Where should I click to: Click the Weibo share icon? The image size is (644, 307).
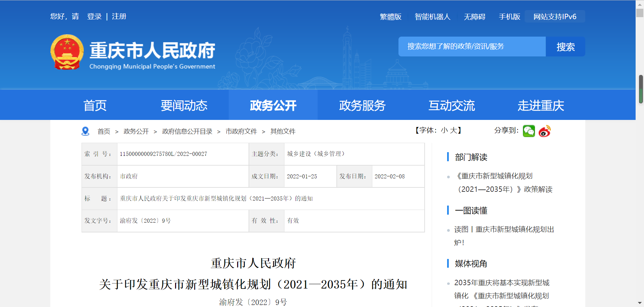point(544,131)
